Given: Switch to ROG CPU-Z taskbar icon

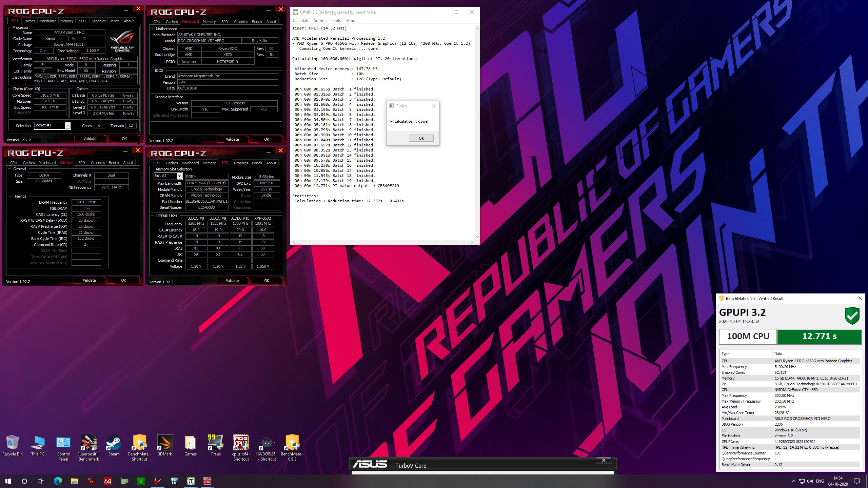Looking at the screenshot, I should pos(208,481).
